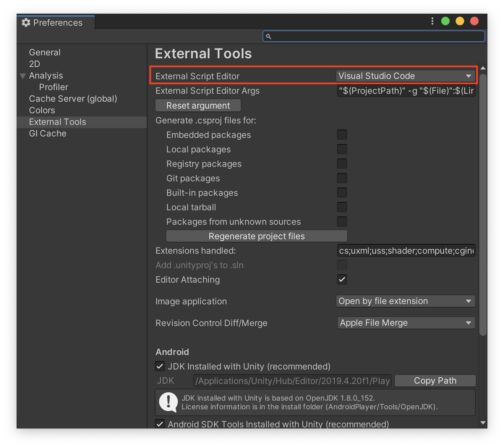Check Packages from unknown sources
The width and height of the screenshot is (504, 448).
pos(342,221)
